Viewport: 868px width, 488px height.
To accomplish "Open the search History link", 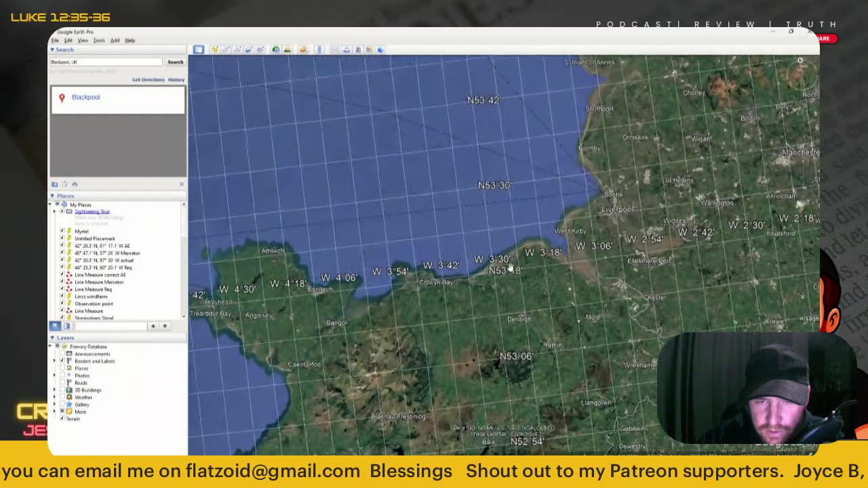I will 176,80.
